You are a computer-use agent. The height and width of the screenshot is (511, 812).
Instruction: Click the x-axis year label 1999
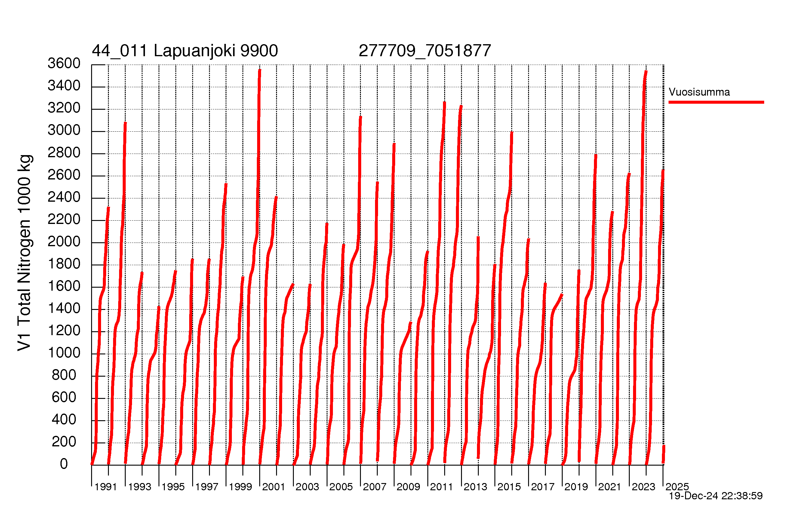(x=240, y=487)
